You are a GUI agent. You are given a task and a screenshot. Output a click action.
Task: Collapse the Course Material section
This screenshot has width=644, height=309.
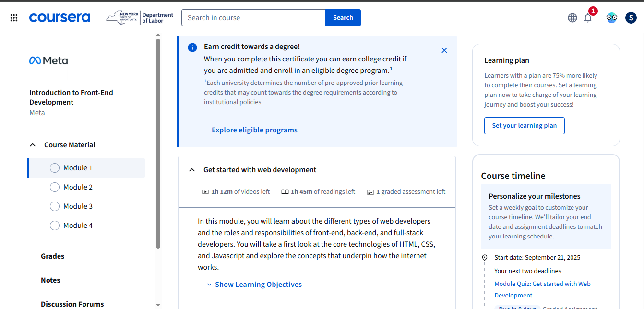click(33, 145)
